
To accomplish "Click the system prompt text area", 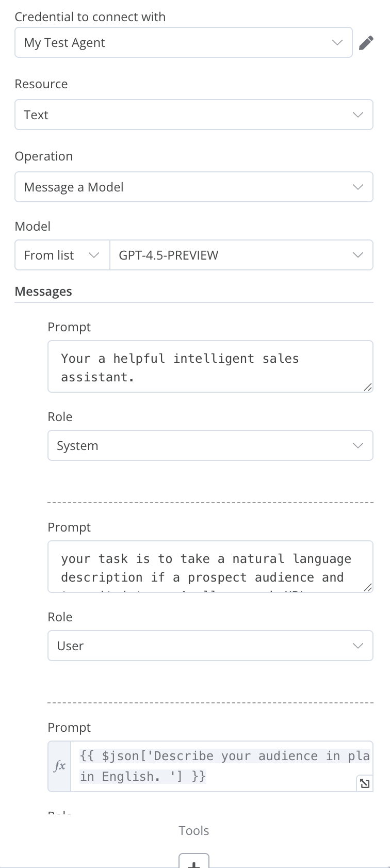I will click(x=210, y=366).
